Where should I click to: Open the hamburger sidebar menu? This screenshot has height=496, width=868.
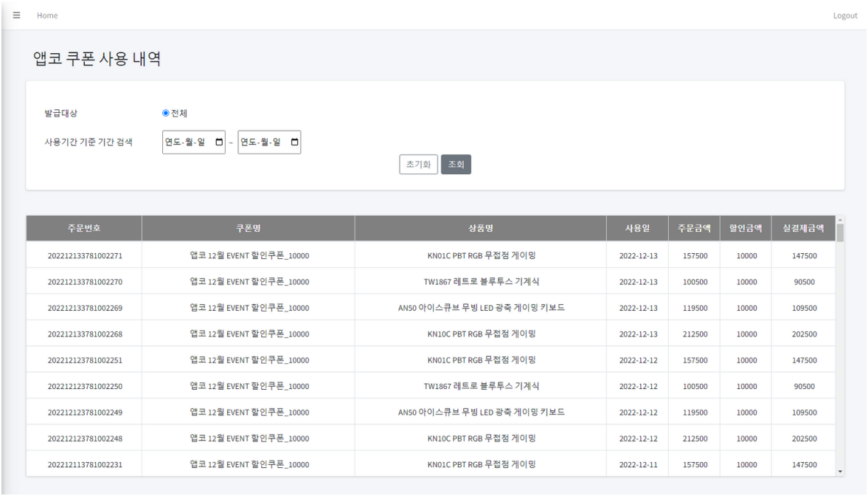coord(16,15)
